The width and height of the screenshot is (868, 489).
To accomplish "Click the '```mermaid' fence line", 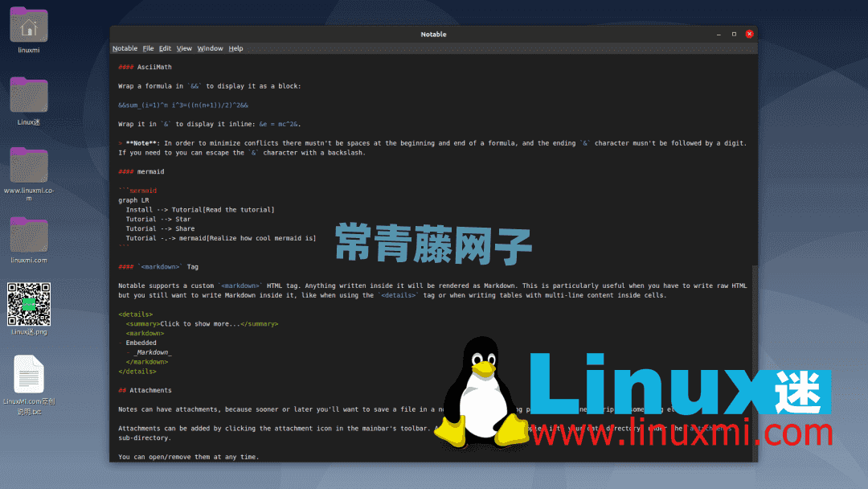I will pos(137,191).
